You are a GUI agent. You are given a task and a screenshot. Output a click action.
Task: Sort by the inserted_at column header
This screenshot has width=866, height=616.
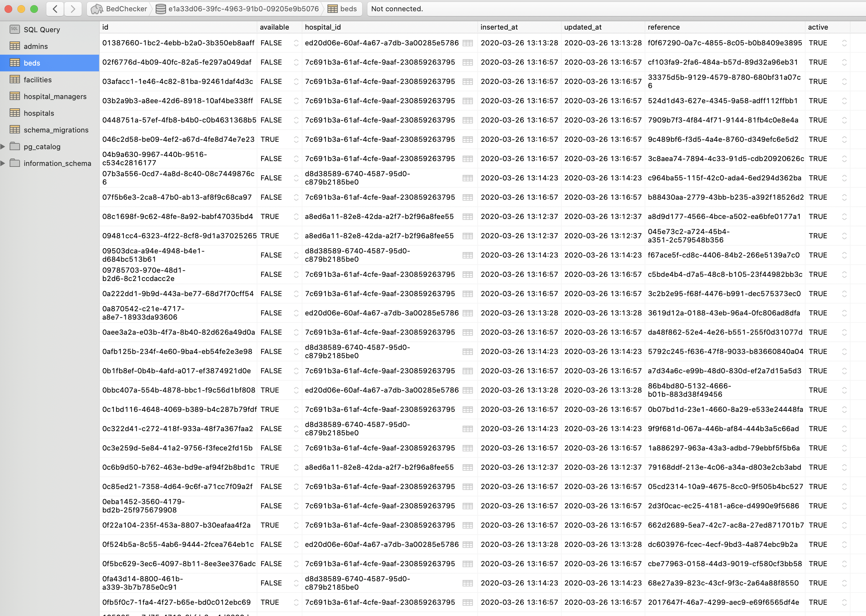[x=499, y=27]
